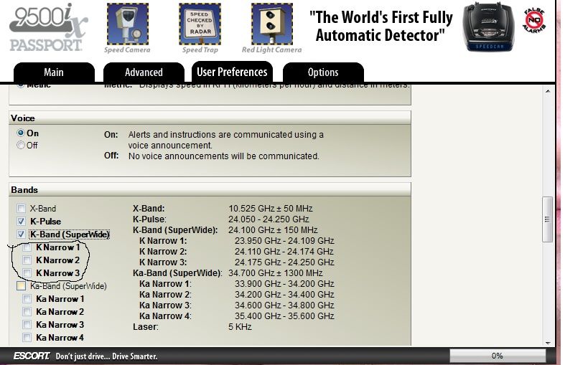Toggle the K-Band (SuperWide) checkbox
The width and height of the screenshot is (588, 365).
[21, 234]
